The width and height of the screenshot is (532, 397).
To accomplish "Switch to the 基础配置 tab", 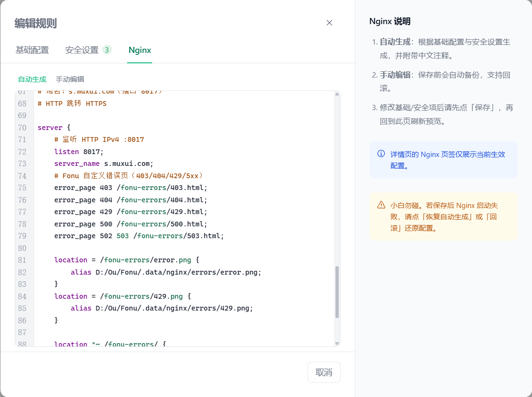I will tap(32, 50).
